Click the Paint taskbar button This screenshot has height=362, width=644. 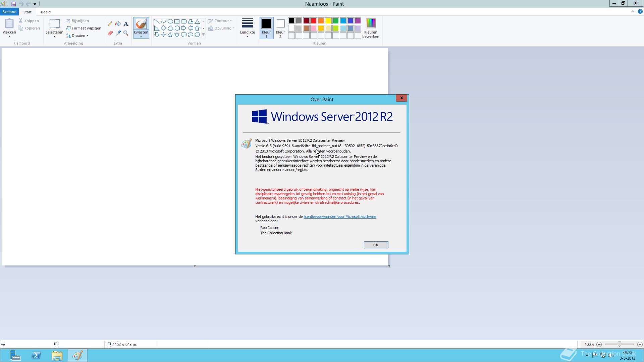78,355
